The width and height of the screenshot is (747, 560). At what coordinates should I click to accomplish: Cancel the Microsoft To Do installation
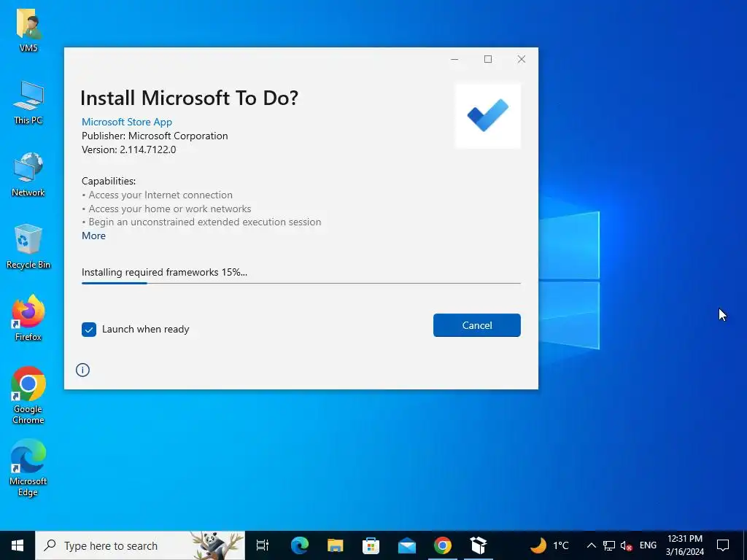[x=476, y=325]
